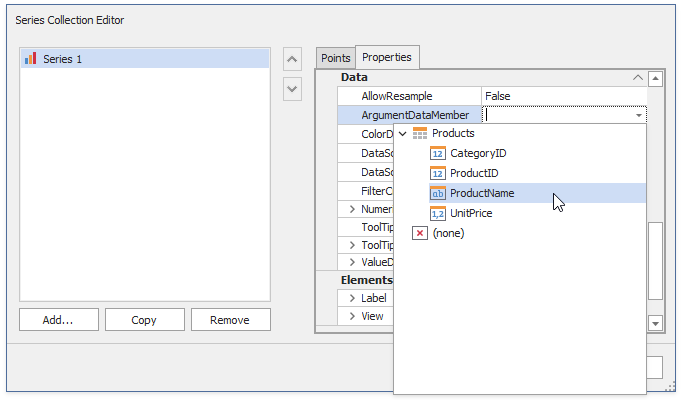Expand the View property row
The width and height of the screenshot is (682, 400).
[x=352, y=317]
